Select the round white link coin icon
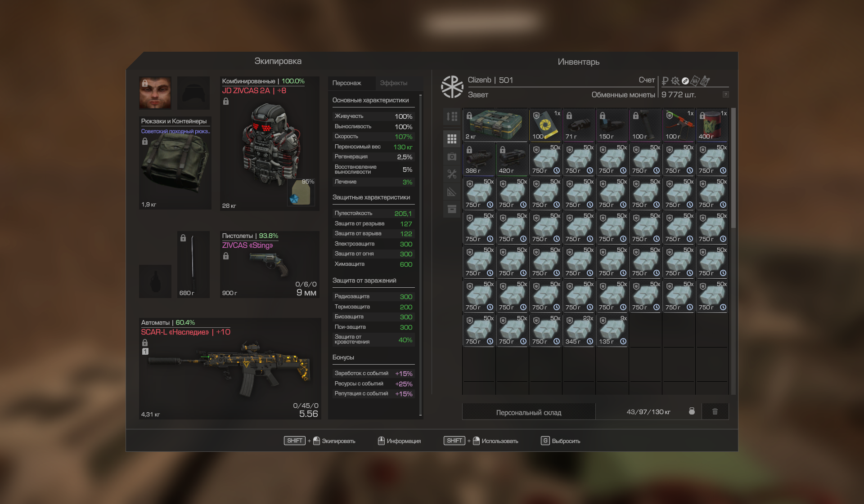This screenshot has width=864, height=504. coord(685,81)
